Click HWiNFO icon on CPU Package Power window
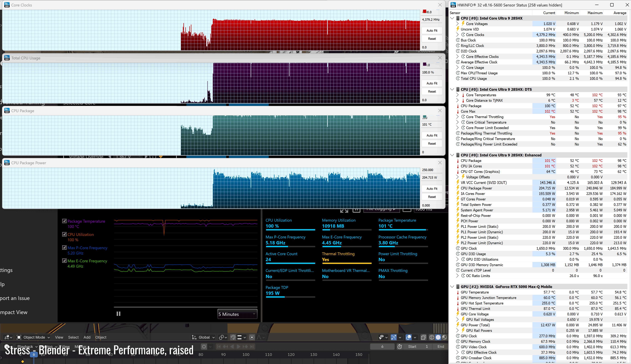Screen dimensions: 631x364 click(x=7, y=163)
